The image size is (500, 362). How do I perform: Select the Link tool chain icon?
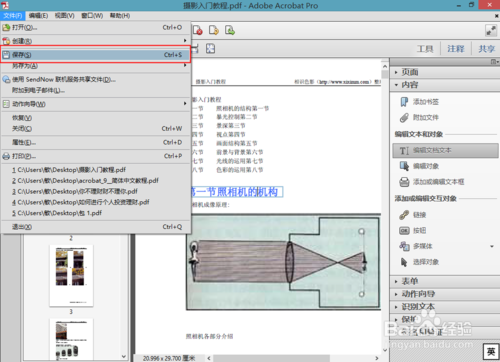click(x=404, y=215)
